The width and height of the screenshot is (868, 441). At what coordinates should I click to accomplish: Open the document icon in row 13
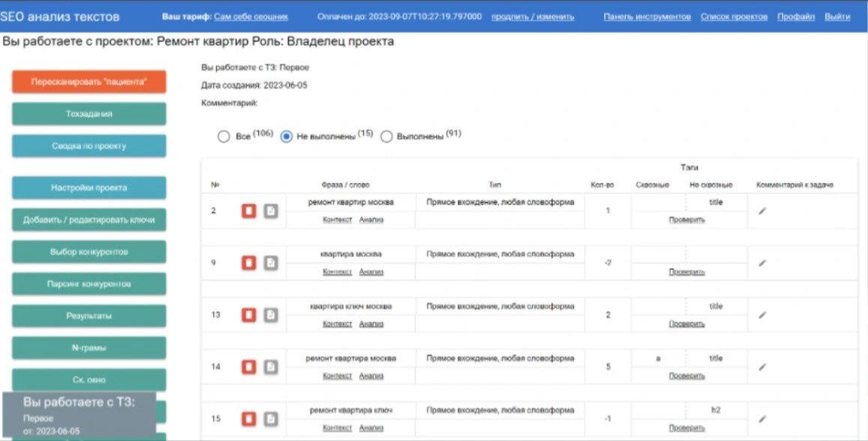click(270, 315)
